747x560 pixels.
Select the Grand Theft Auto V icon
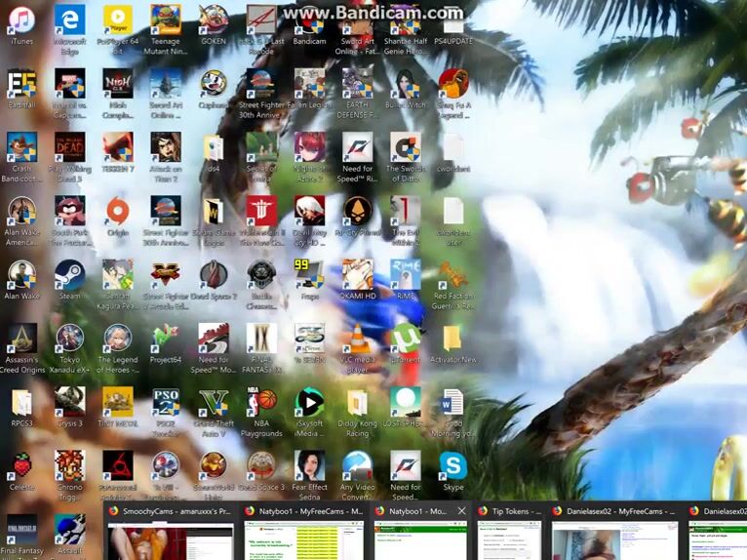213,403
